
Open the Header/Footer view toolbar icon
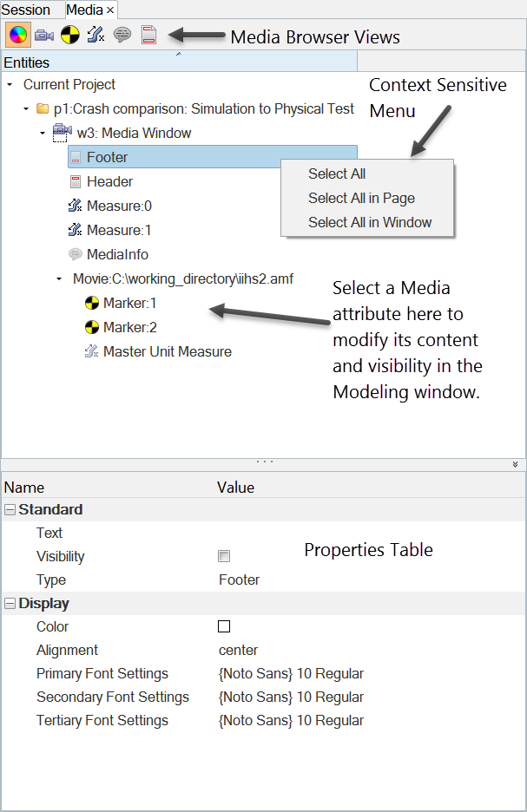click(148, 36)
